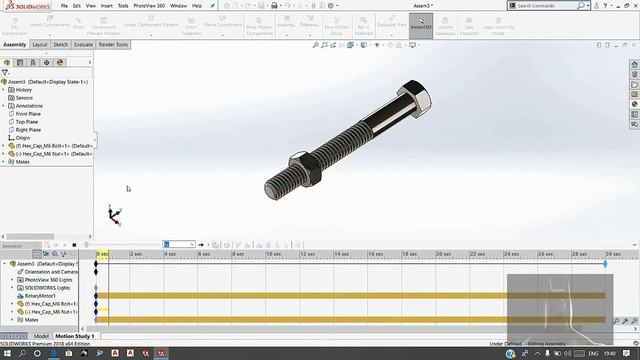The image size is (640, 360).
Task: Toggle the Instant3D button
Action: coord(421,25)
